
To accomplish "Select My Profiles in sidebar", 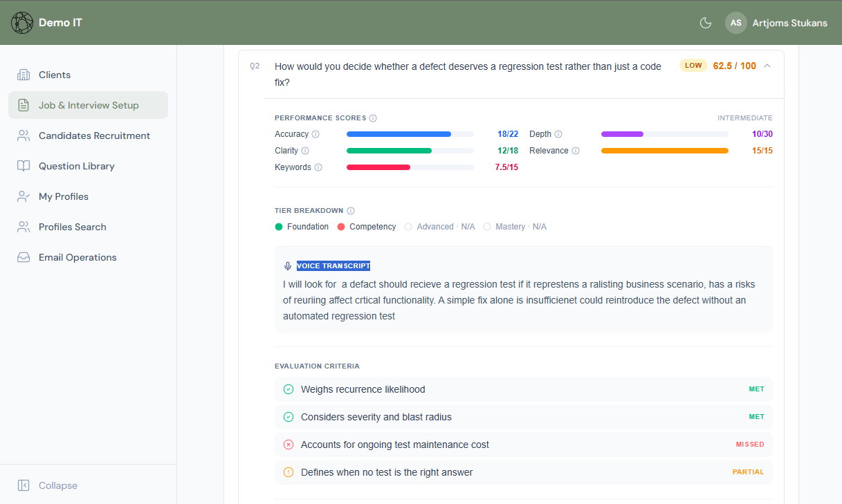I will [89, 196].
